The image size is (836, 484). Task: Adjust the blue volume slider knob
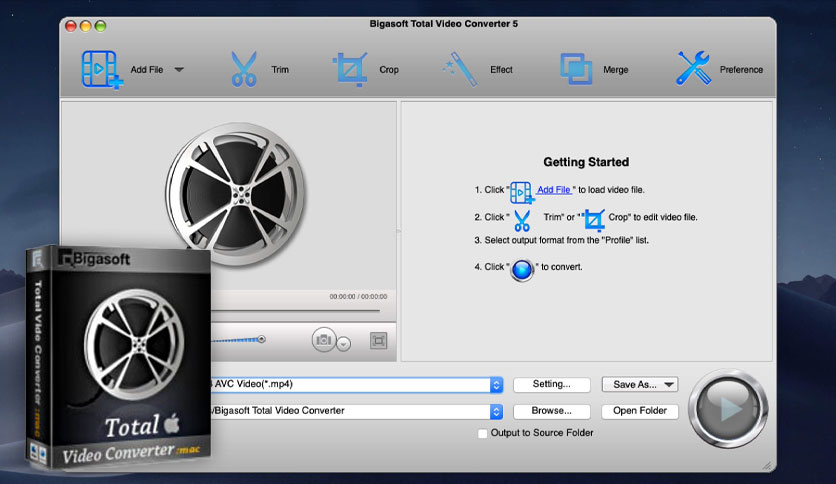tap(261, 339)
